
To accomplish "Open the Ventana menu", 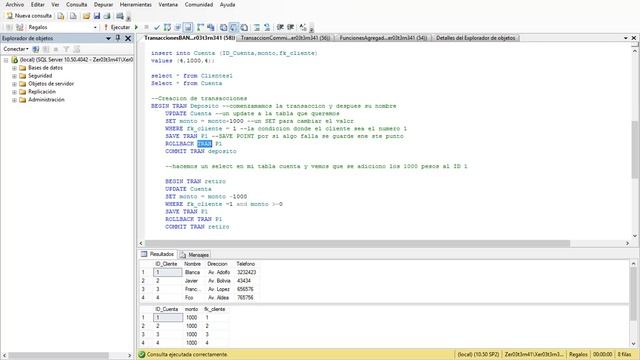I will point(168,4).
